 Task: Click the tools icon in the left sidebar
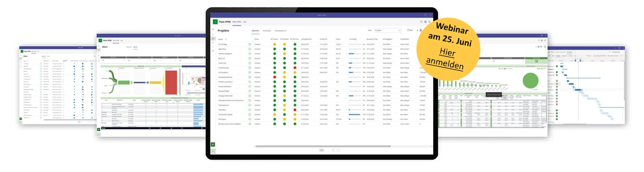click(x=213, y=51)
